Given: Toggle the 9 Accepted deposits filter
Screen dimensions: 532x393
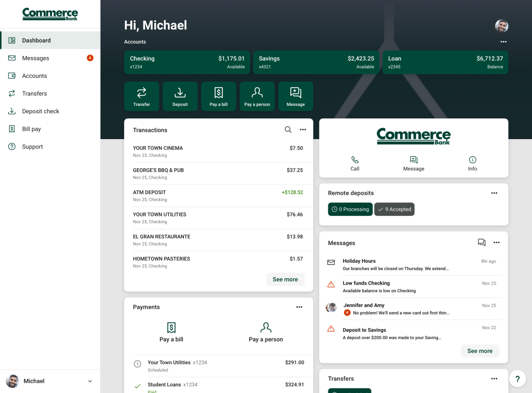Looking at the screenshot, I should pyautogui.click(x=394, y=209).
